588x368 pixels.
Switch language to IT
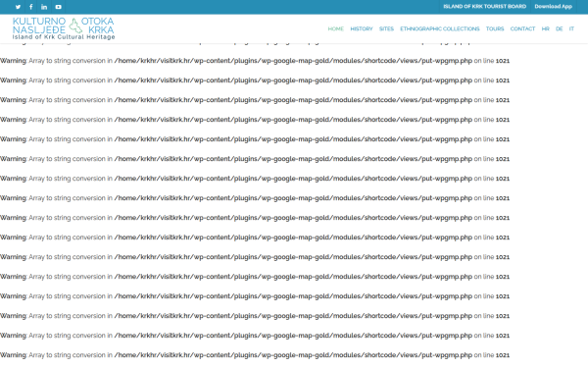click(x=571, y=28)
